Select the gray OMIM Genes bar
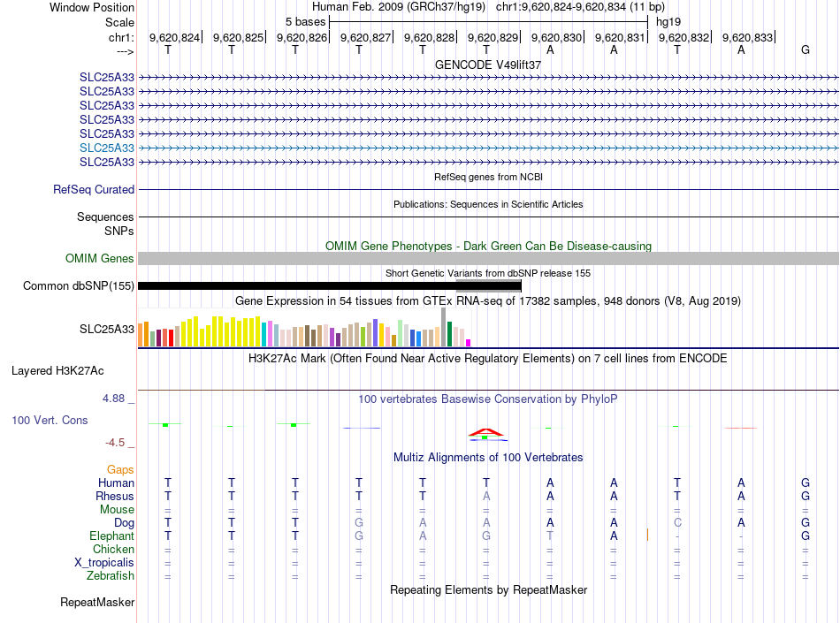Viewport: 840px width, 623px height. [489, 259]
